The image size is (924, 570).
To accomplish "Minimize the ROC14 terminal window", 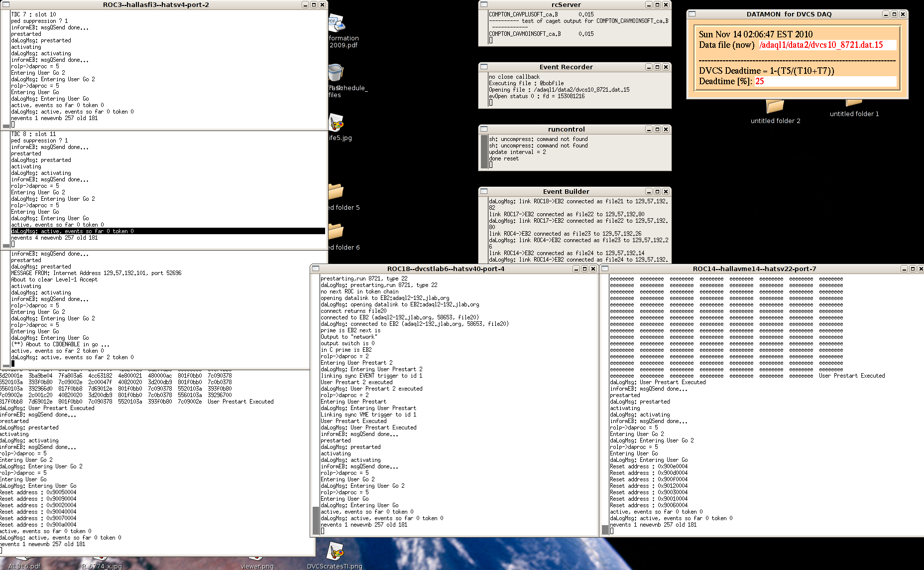I will pos(904,269).
